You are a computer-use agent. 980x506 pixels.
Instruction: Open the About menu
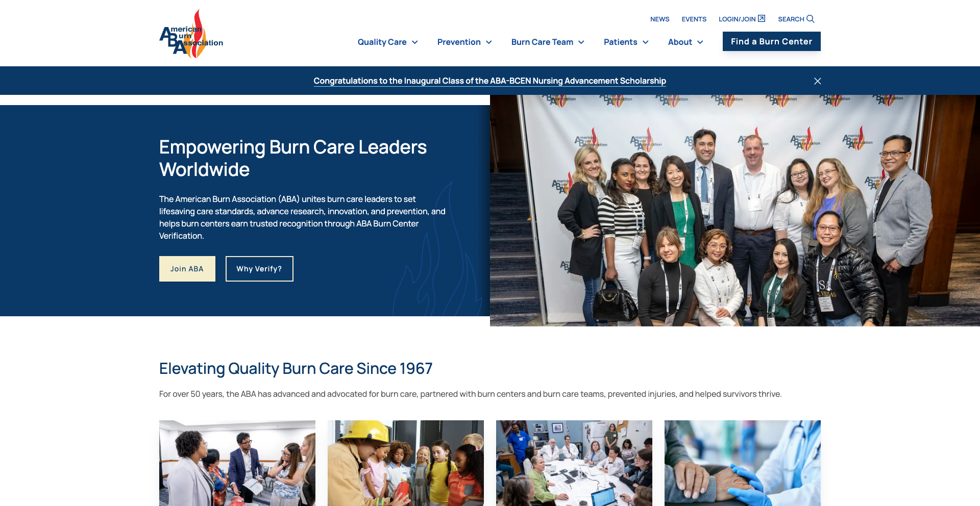[x=680, y=42]
